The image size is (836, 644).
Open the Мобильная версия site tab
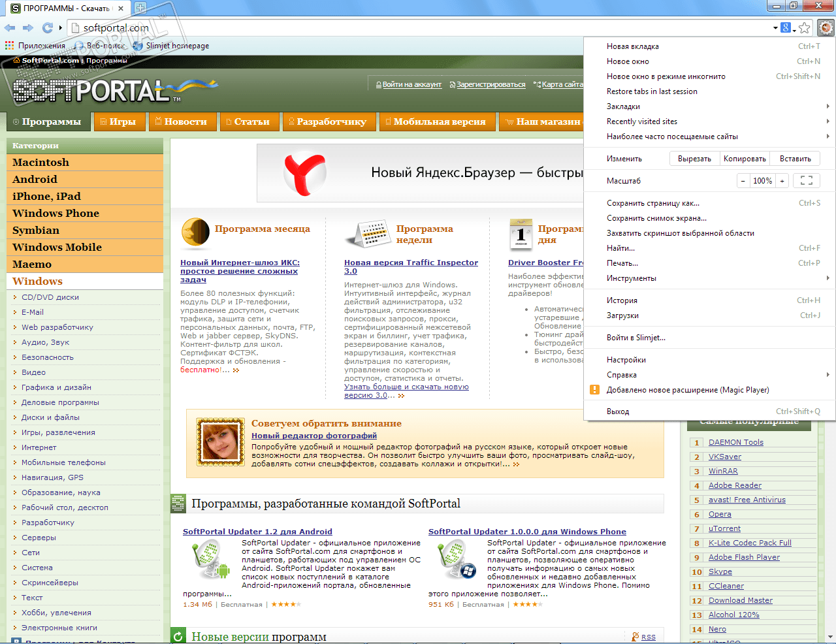(436, 122)
